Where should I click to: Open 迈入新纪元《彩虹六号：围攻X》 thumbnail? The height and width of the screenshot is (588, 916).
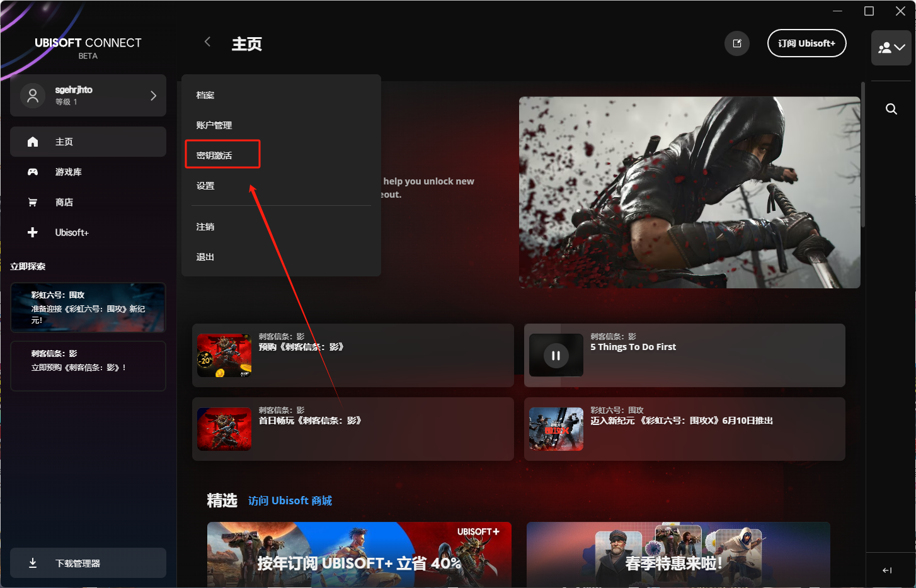[x=556, y=429]
